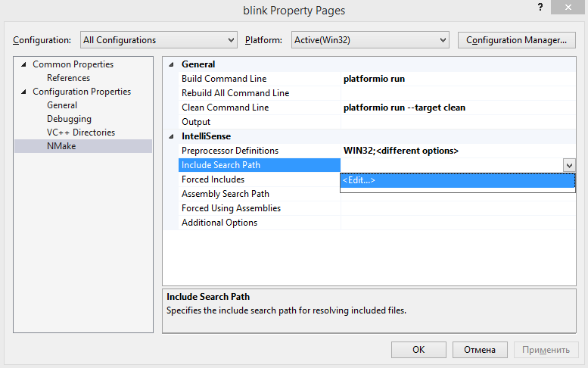Select References in the tree
Viewport: 588px width, 368px height.
[x=68, y=78]
